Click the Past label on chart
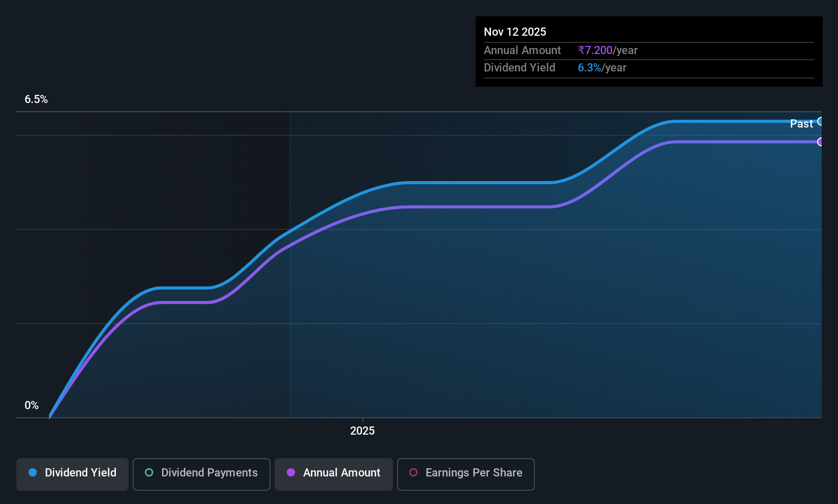The image size is (838, 504). click(801, 123)
